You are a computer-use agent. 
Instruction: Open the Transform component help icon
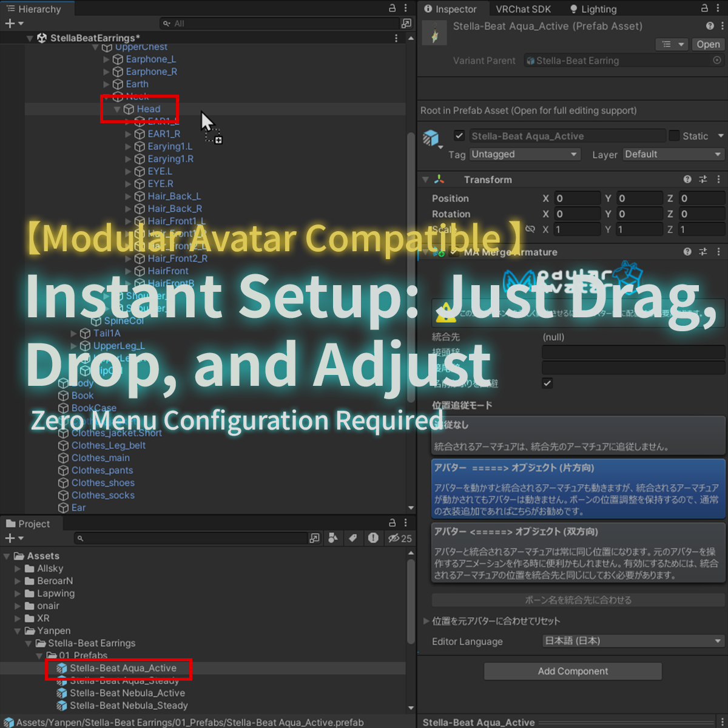[687, 180]
